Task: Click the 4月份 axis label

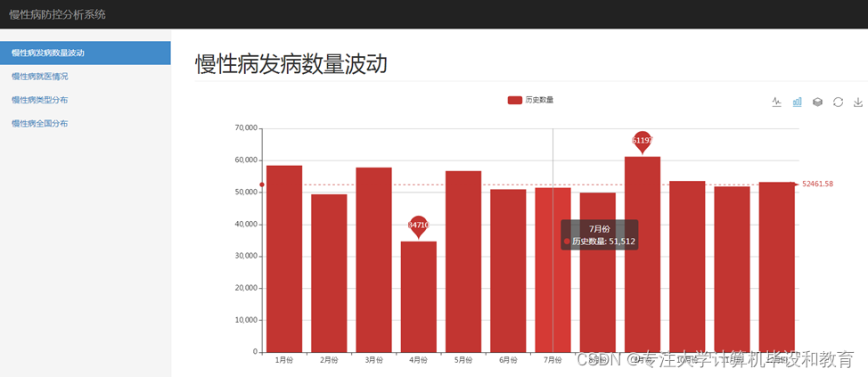Action: click(x=419, y=360)
